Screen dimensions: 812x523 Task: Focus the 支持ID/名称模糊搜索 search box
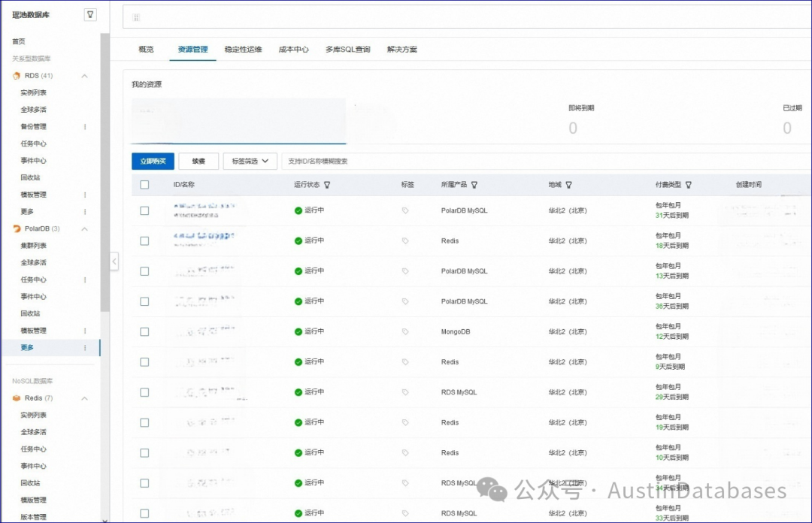[547, 161]
